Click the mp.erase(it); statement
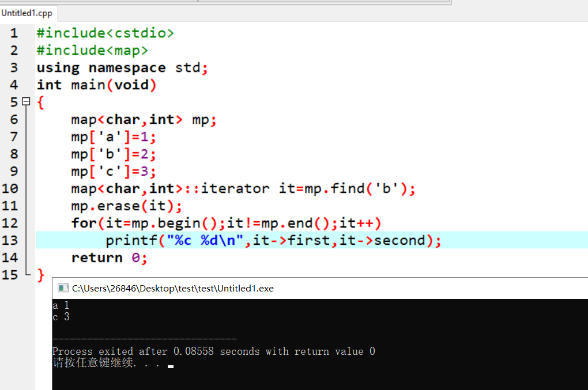Viewport: 588px width, 390px height. pyautogui.click(x=127, y=206)
